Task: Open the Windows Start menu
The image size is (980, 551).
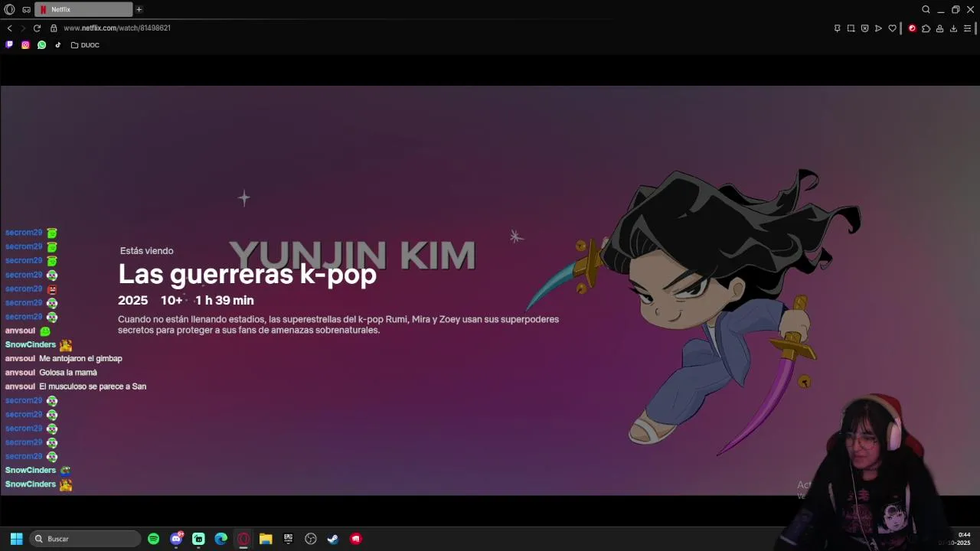Action: click(x=16, y=539)
